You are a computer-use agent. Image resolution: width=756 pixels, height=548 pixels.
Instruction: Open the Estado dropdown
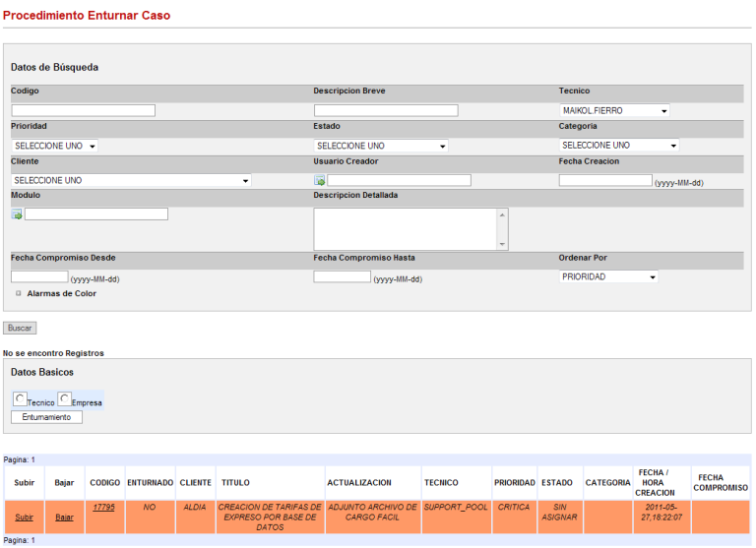[381, 146]
